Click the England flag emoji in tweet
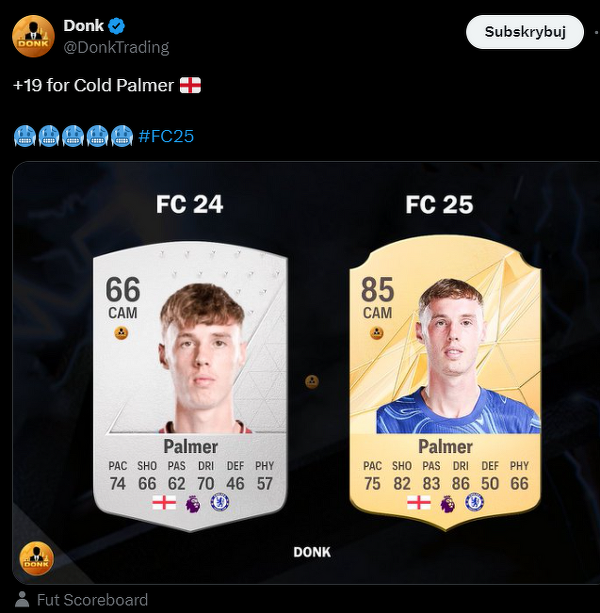Image resolution: width=600 pixels, height=613 pixels. click(190, 85)
